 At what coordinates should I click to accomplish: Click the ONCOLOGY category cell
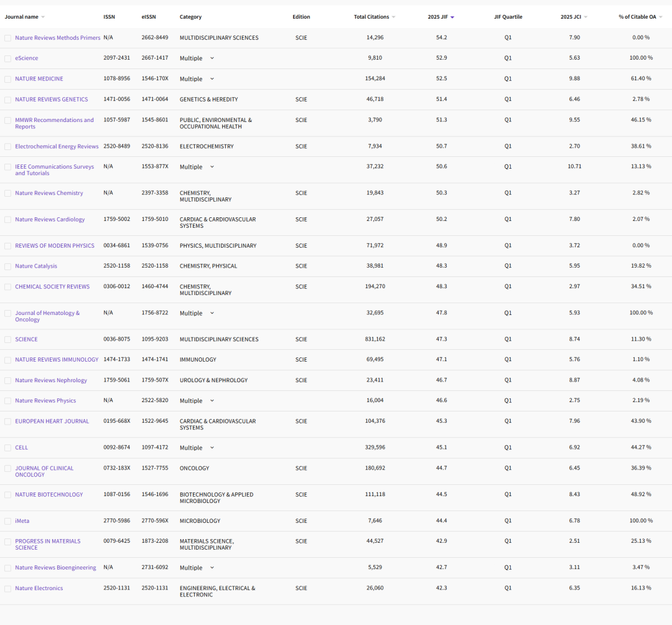(x=194, y=469)
